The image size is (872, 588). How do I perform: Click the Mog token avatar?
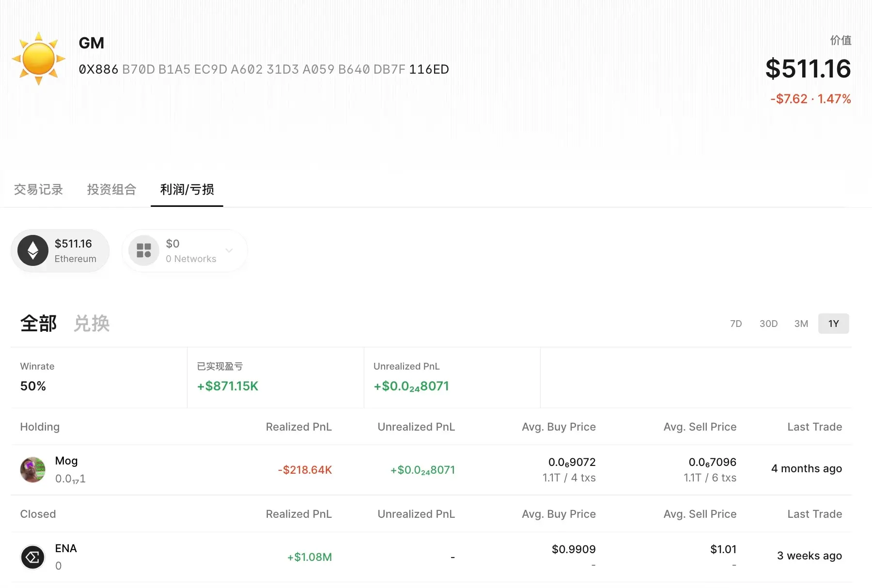coord(33,470)
